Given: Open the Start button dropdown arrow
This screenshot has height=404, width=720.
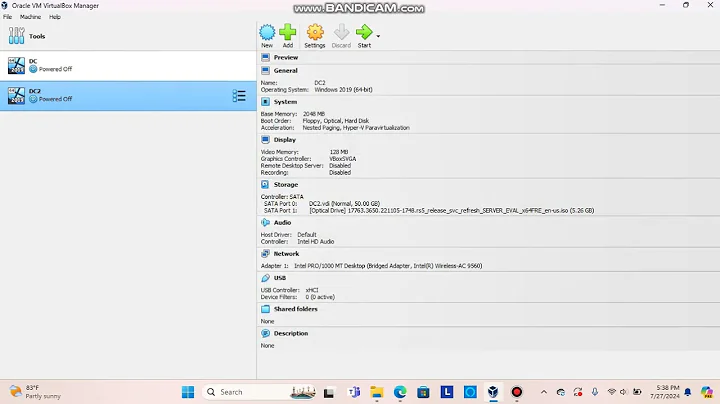Looking at the screenshot, I should coord(378,36).
